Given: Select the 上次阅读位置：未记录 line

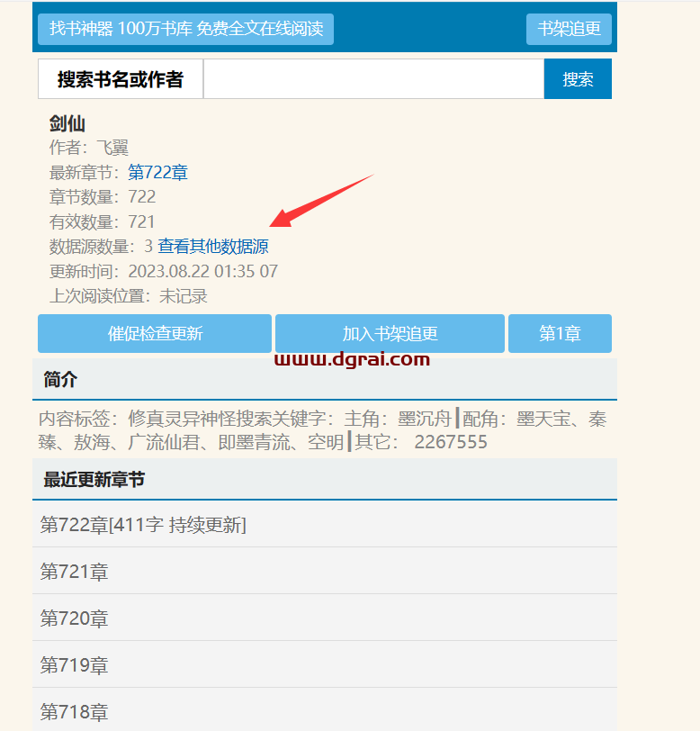Looking at the screenshot, I should coord(128,295).
